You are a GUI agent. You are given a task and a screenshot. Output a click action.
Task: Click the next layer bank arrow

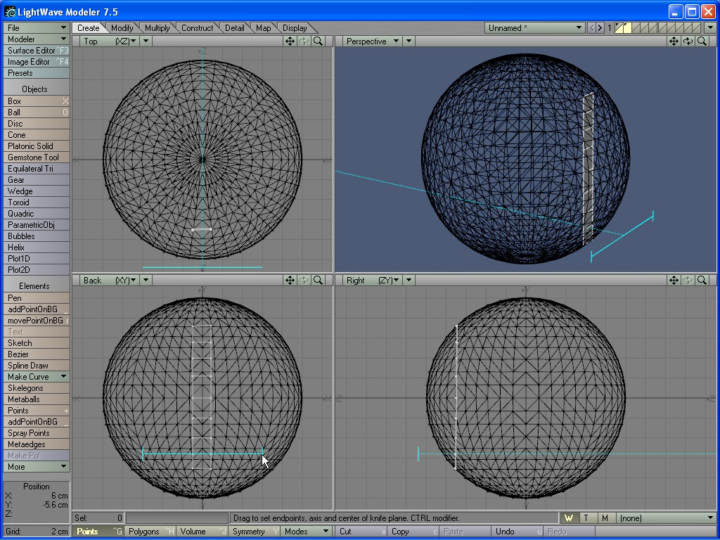pos(599,28)
